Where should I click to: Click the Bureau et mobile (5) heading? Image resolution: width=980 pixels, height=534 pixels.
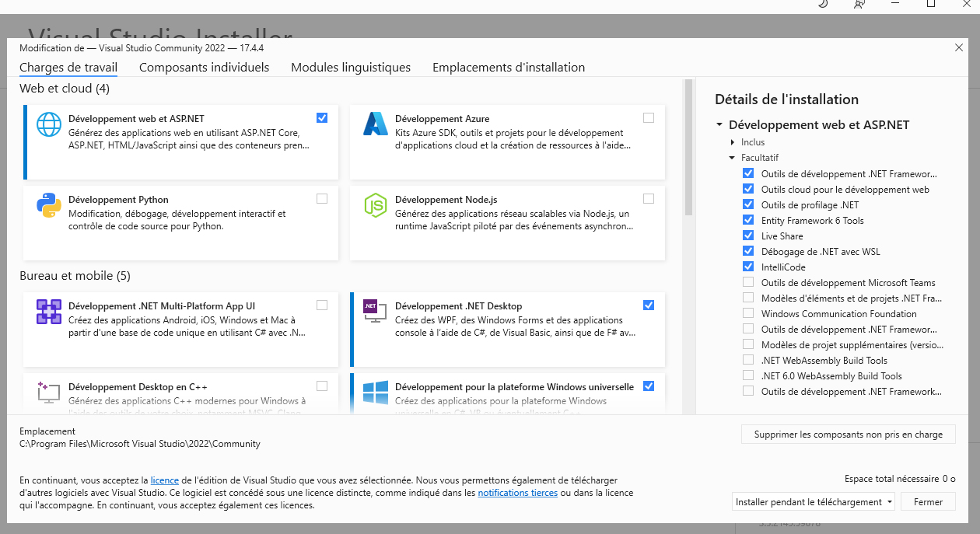pos(75,276)
